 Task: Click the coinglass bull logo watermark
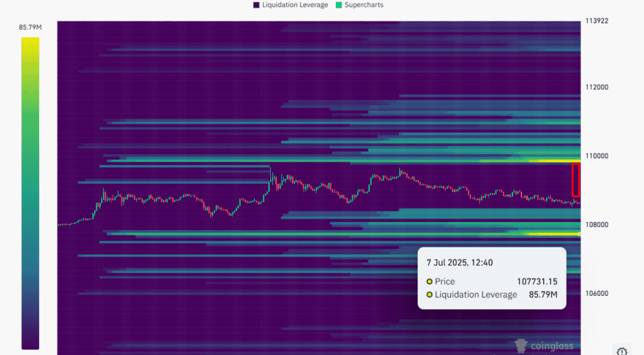(x=521, y=346)
